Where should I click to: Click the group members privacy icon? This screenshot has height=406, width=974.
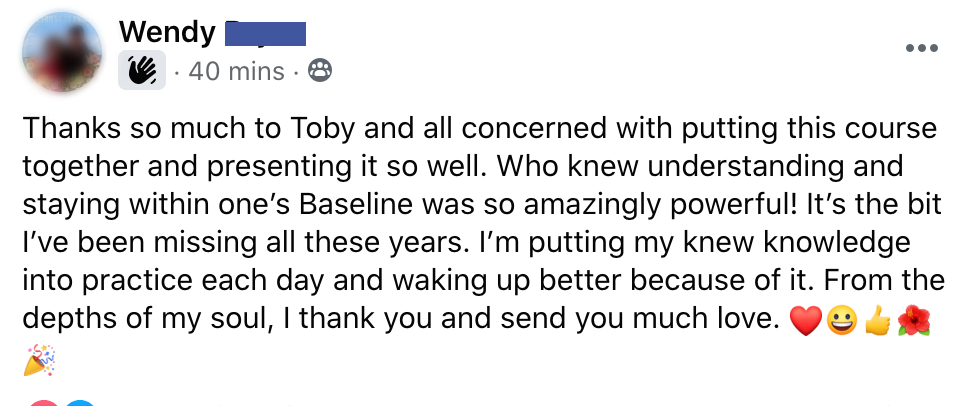pyautogui.click(x=320, y=71)
